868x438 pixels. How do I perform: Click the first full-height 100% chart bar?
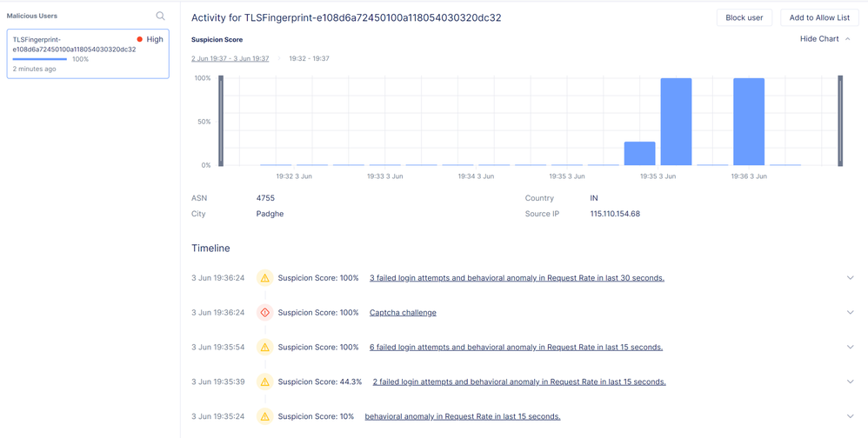pos(676,122)
